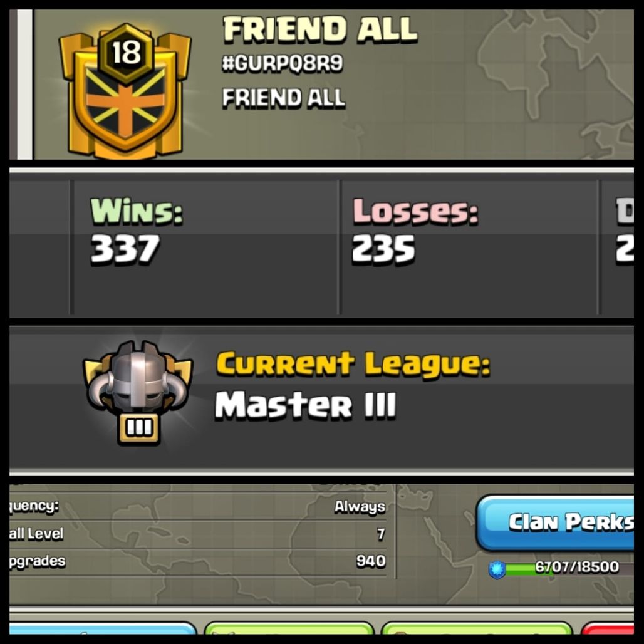The image size is (644, 644).
Task: Tap the level 18 hexagon on badge
Action: click(127, 53)
